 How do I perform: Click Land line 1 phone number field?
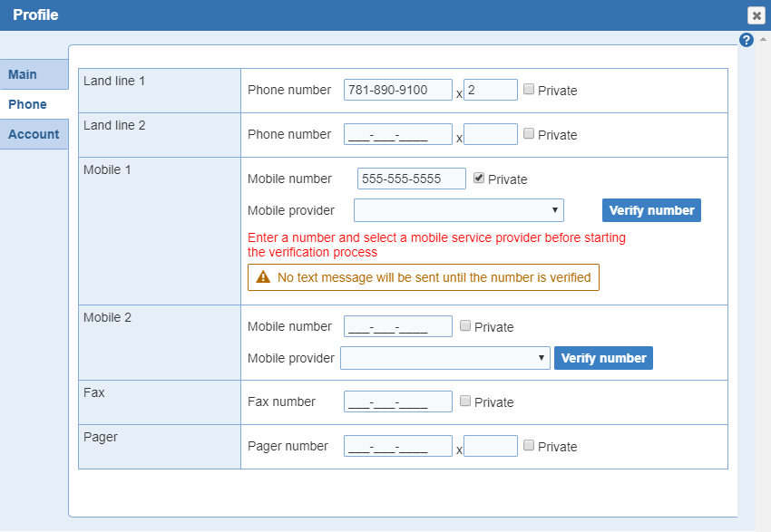[398, 90]
